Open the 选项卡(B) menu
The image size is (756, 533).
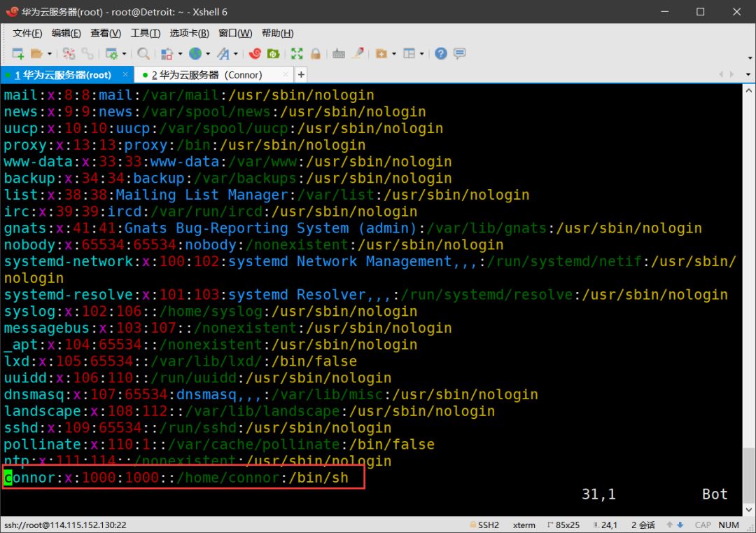(189, 34)
